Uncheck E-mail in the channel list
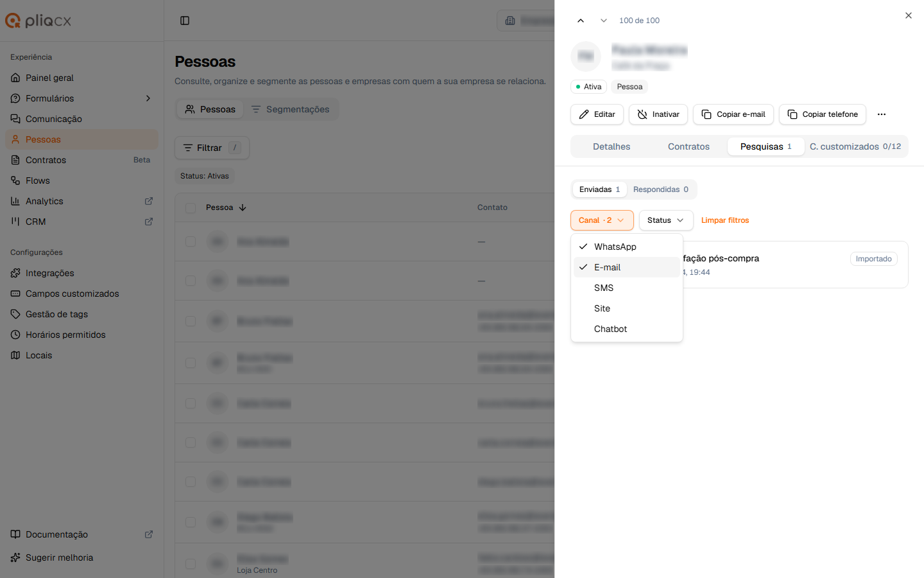 (x=627, y=267)
